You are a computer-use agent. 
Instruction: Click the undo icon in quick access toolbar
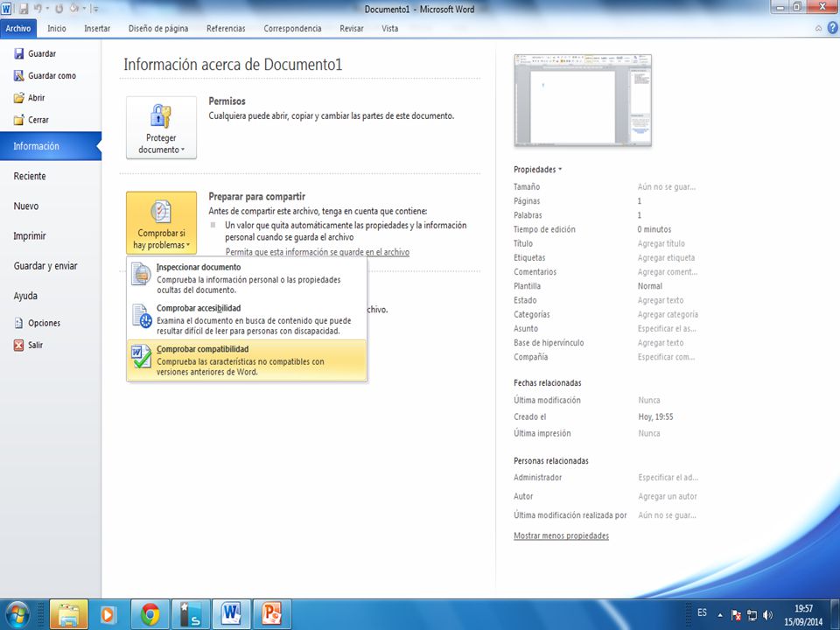click(x=38, y=9)
